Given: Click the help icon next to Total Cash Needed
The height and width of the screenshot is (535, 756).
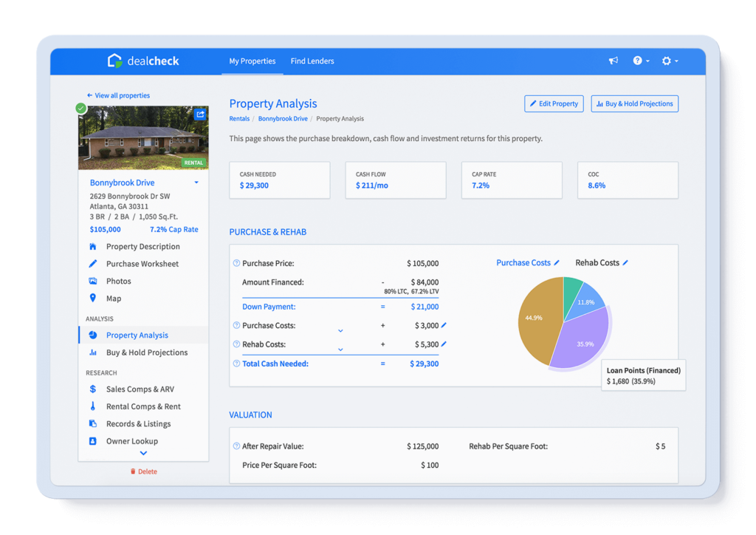Looking at the screenshot, I should point(236,364).
